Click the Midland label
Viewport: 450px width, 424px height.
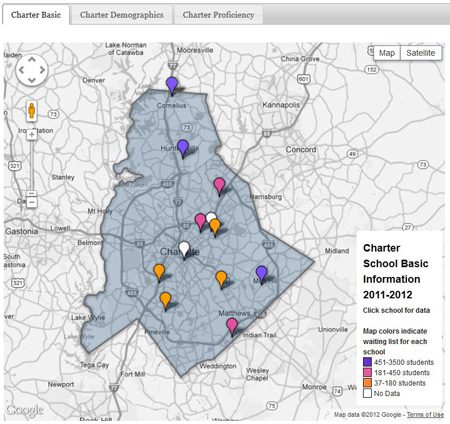tap(337, 251)
